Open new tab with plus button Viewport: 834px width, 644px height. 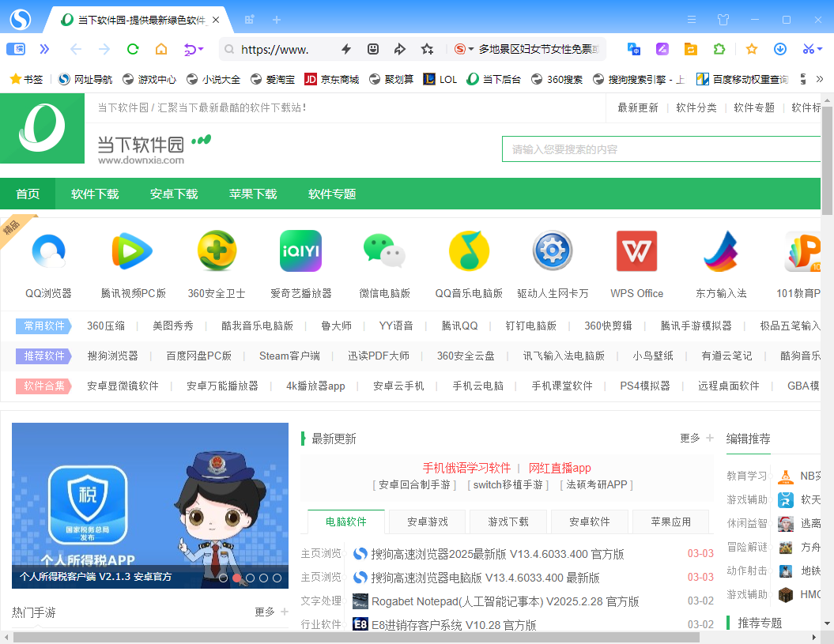click(x=277, y=20)
